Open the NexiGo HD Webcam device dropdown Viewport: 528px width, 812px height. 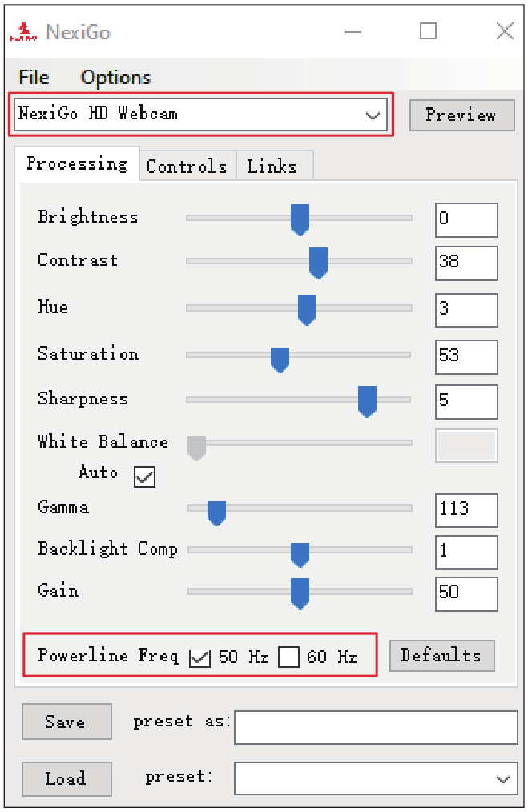(200, 115)
